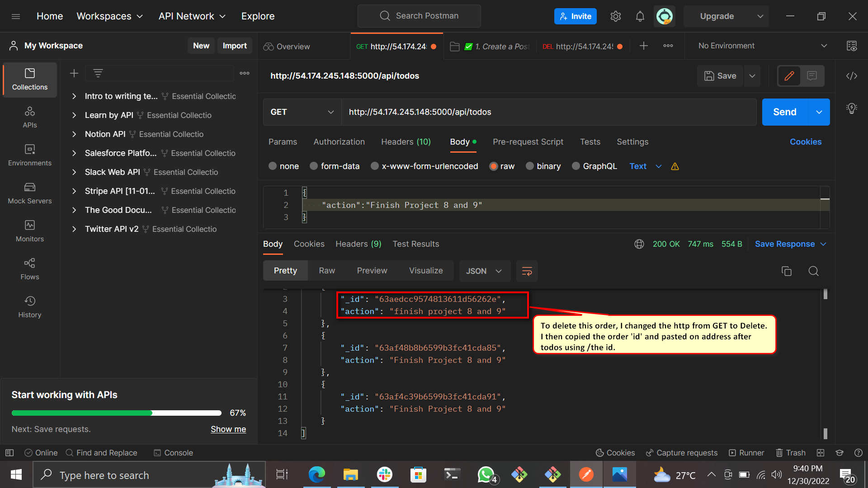Copy the response body

point(787,271)
